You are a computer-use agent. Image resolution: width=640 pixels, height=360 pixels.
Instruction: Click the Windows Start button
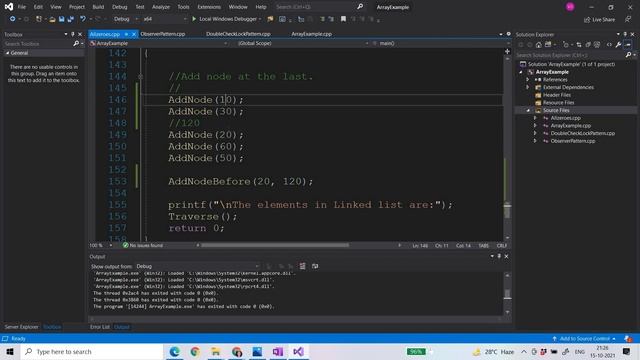[10, 351]
